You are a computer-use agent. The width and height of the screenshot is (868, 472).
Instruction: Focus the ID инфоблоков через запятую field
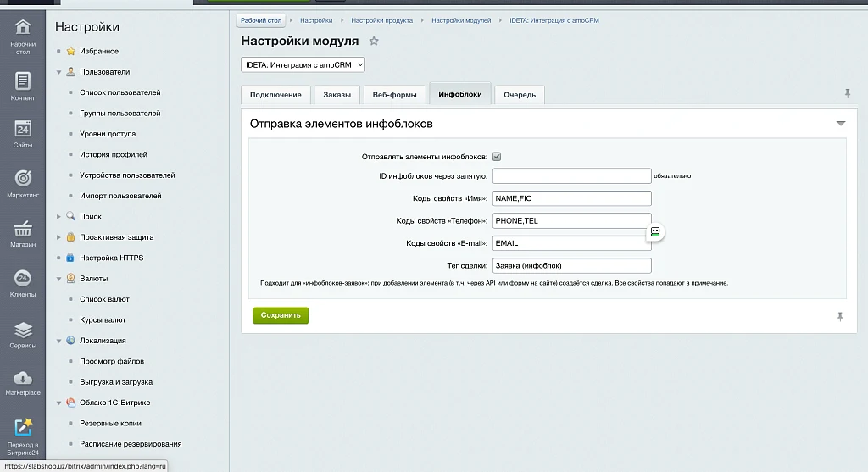click(572, 176)
